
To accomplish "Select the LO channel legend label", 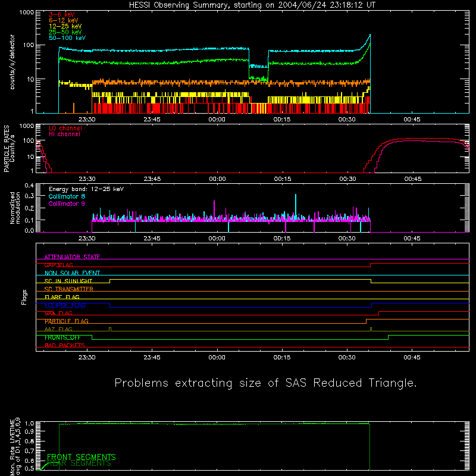I will click(65, 128).
